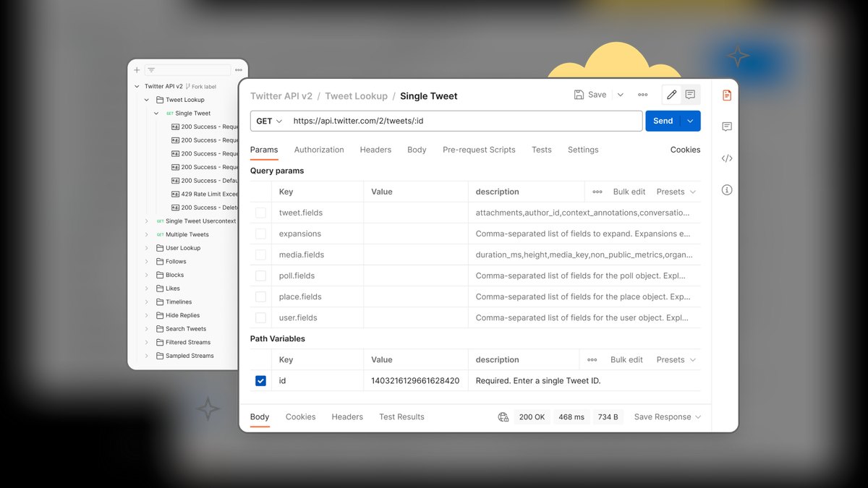Open the Save options dropdown arrow

(620, 95)
